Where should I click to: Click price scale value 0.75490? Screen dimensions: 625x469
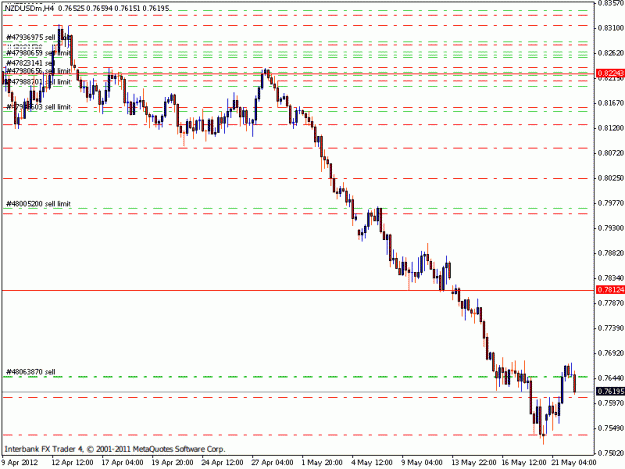click(x=611, y=428)
